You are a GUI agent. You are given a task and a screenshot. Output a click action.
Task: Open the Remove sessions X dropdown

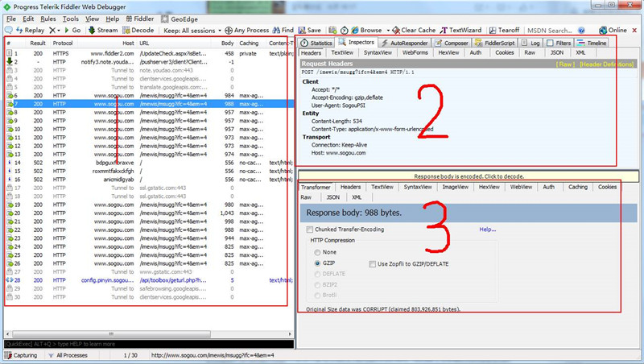55,30
